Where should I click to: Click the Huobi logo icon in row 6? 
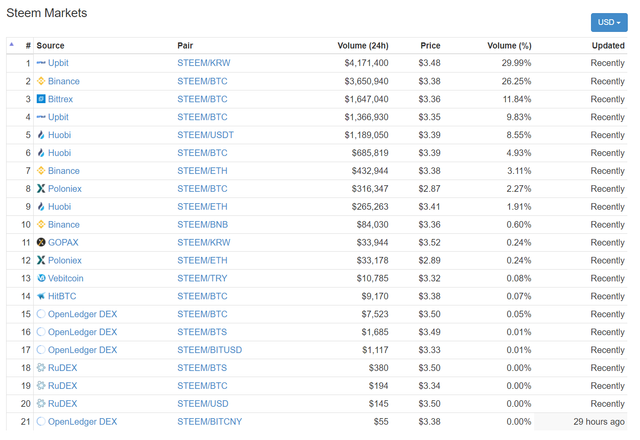coord(41,153)
